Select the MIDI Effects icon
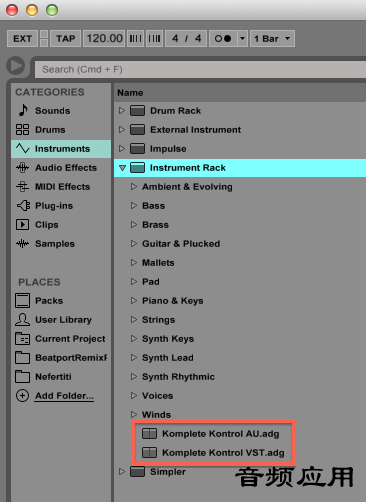The width and height of the screenshot is (366, 502). tap(22, 186)
